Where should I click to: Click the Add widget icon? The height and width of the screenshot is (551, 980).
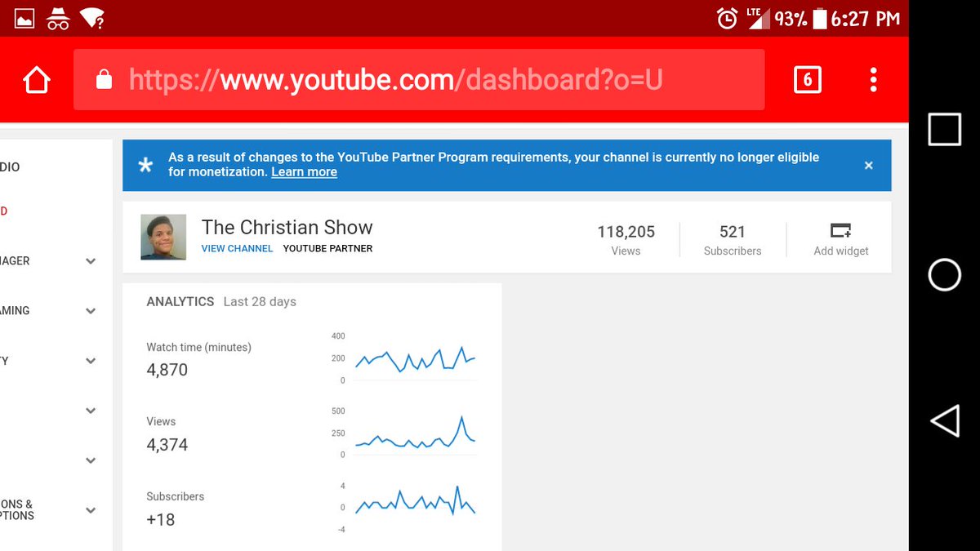[x=841, y=231]
